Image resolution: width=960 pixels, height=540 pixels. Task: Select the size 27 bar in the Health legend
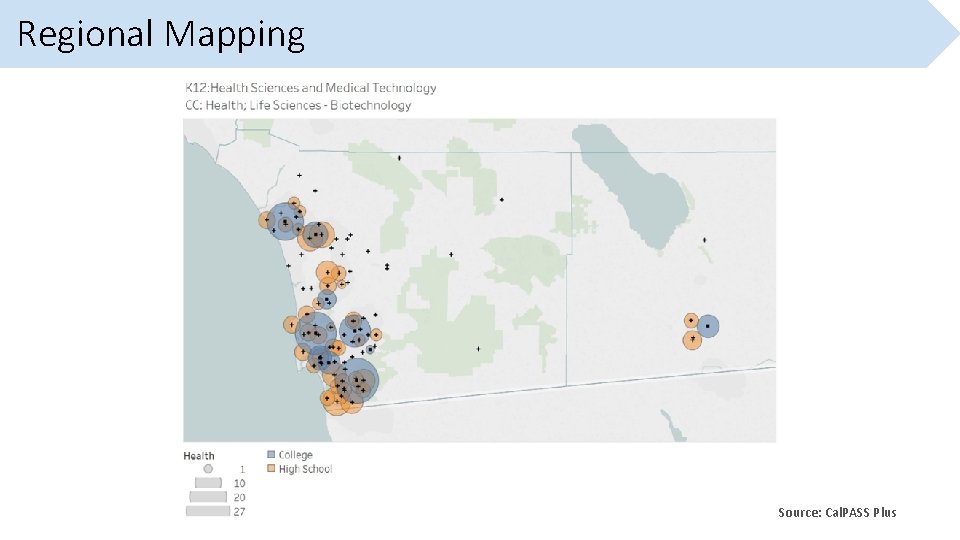[207, 511]
